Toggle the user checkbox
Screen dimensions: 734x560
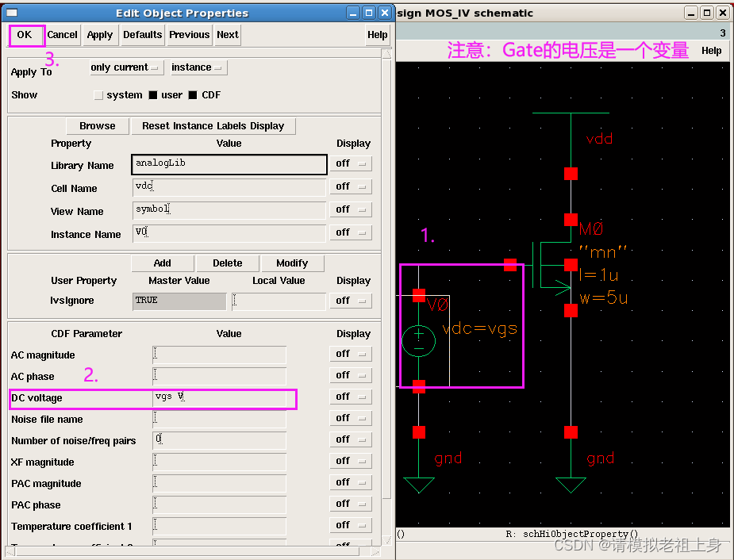[152, 94]
